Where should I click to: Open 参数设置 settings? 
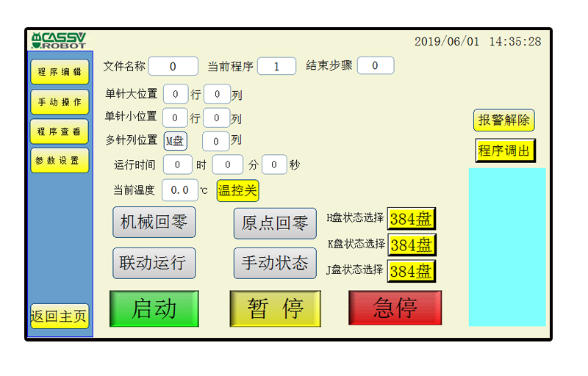coord(60,160)
